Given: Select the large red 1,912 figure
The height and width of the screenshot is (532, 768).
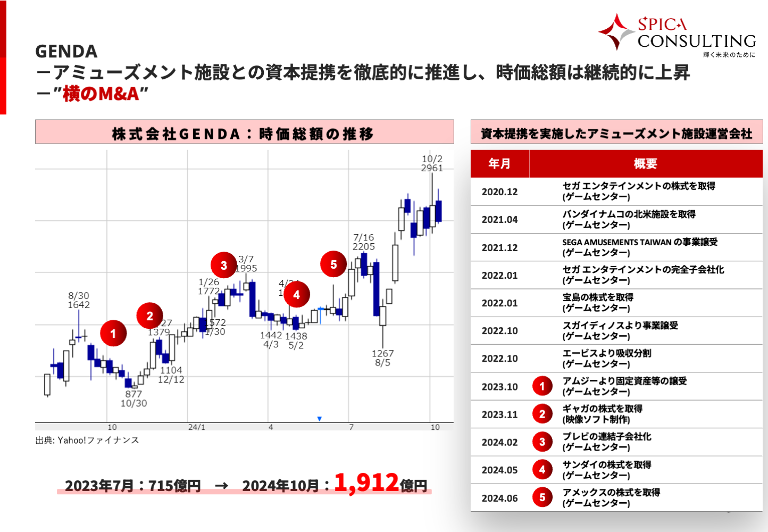Looking at the screenshot, I should coord(366,483).
